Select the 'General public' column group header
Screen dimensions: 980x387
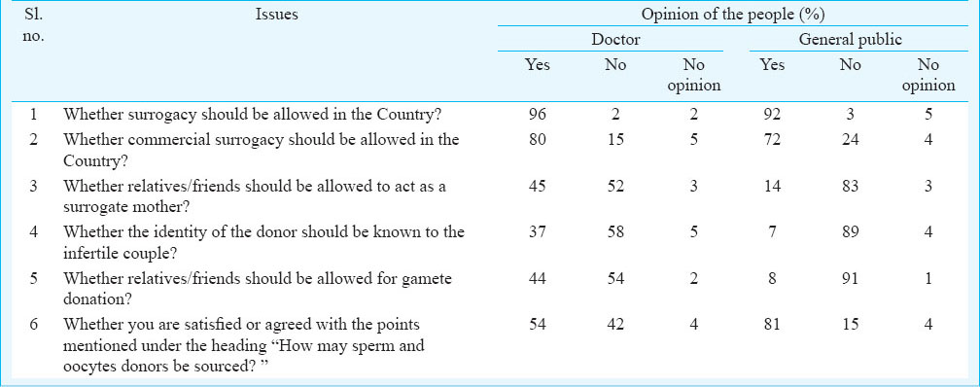tap(851, 40)
